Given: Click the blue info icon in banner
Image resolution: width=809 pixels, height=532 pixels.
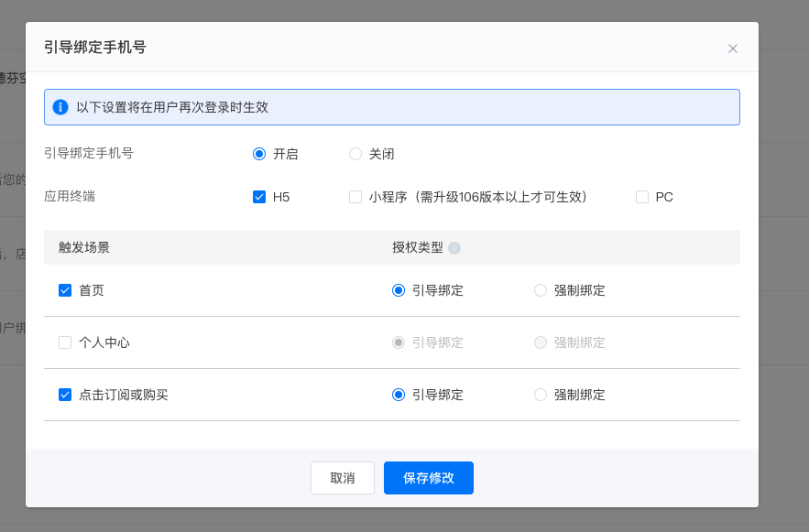Looking at the screenshot, I should 60,107.
